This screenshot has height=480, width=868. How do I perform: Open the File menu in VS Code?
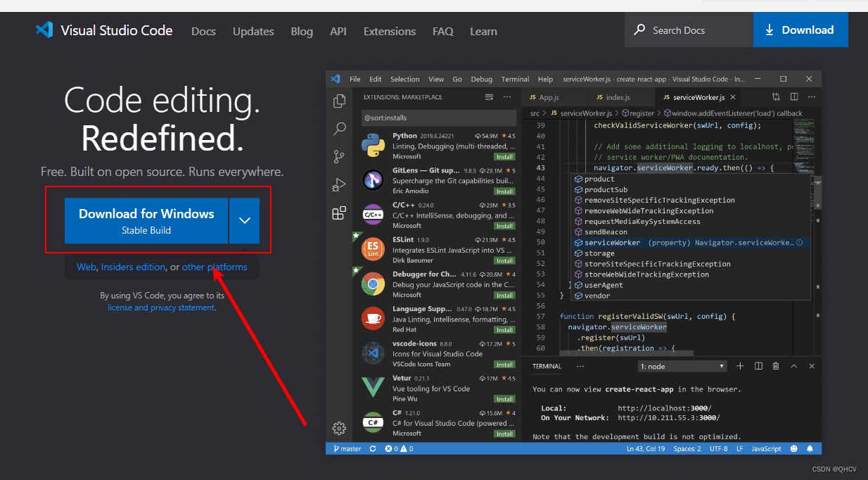(x=355, y=79)
